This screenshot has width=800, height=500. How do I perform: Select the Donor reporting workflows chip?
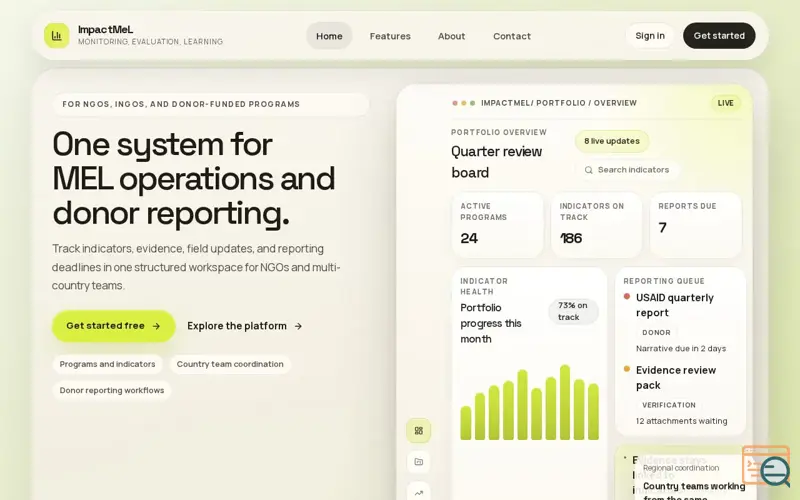(x=112, y=390)
